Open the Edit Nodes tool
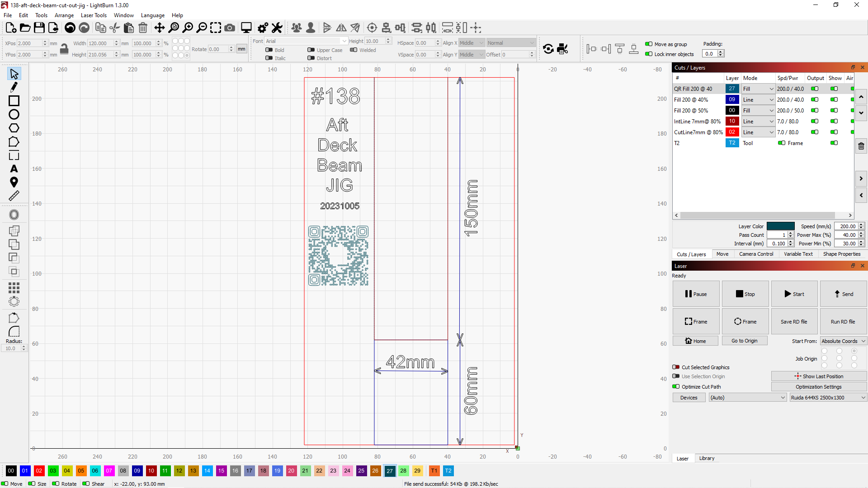 pos(14,87)
